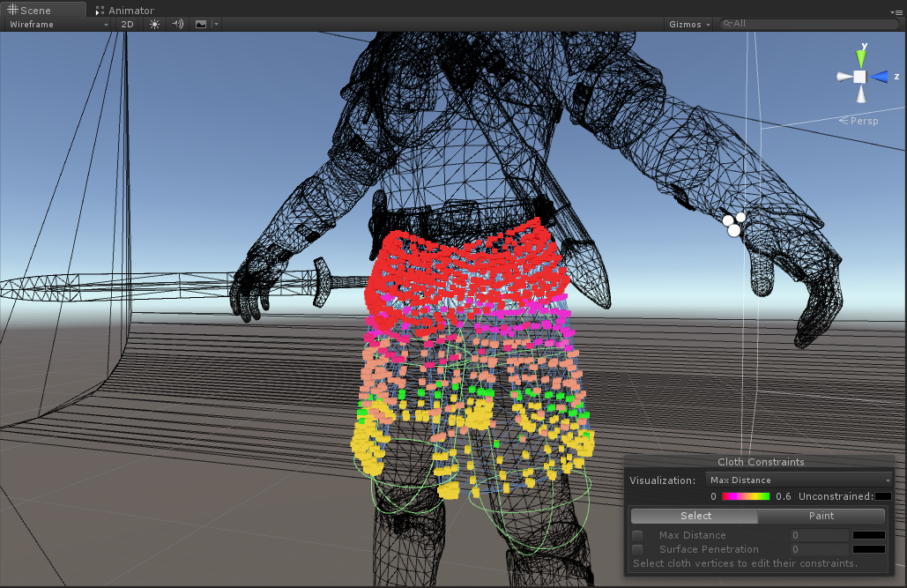This screenshot has height=588, width=907.
Task: Switch to the Animator tab
Action: point(125,11)
